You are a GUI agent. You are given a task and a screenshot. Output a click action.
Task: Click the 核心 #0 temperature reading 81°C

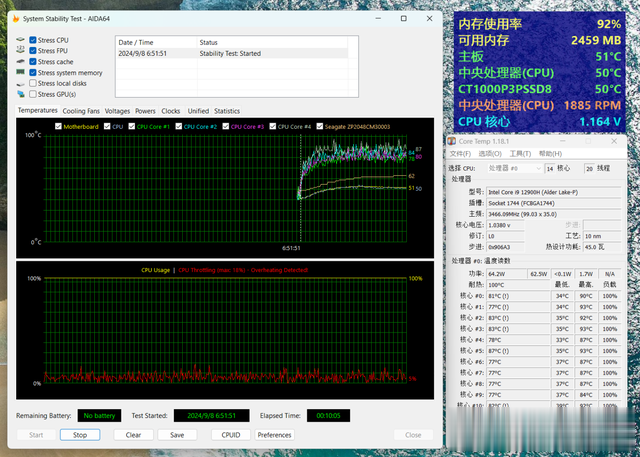(518, 296)
